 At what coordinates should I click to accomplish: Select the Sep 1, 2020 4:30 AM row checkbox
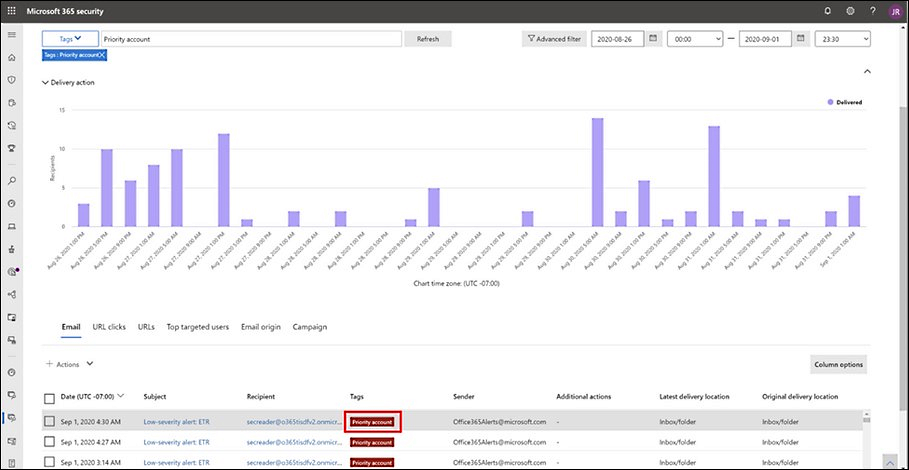click(x=49, y=421)
